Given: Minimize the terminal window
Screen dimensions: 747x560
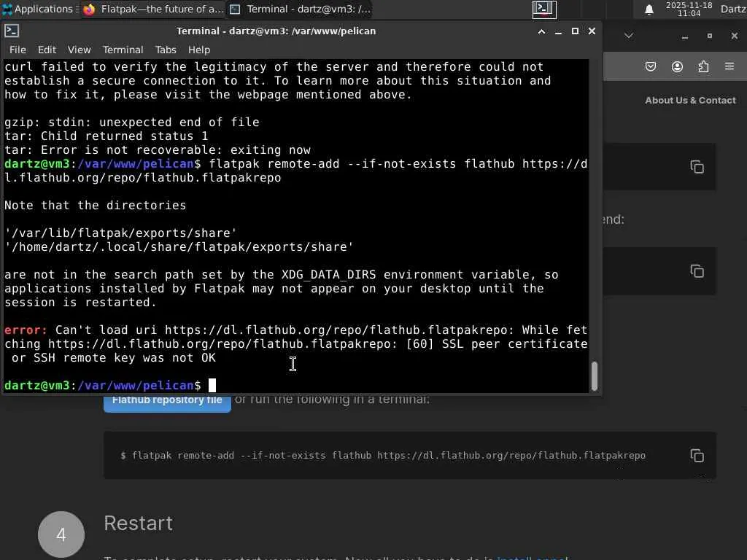Looking at the screenshot, I should [558, 31].
